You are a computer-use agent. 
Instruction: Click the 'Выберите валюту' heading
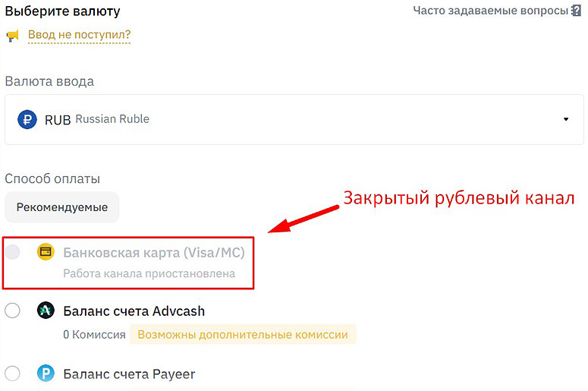click(x=62, y=11)
